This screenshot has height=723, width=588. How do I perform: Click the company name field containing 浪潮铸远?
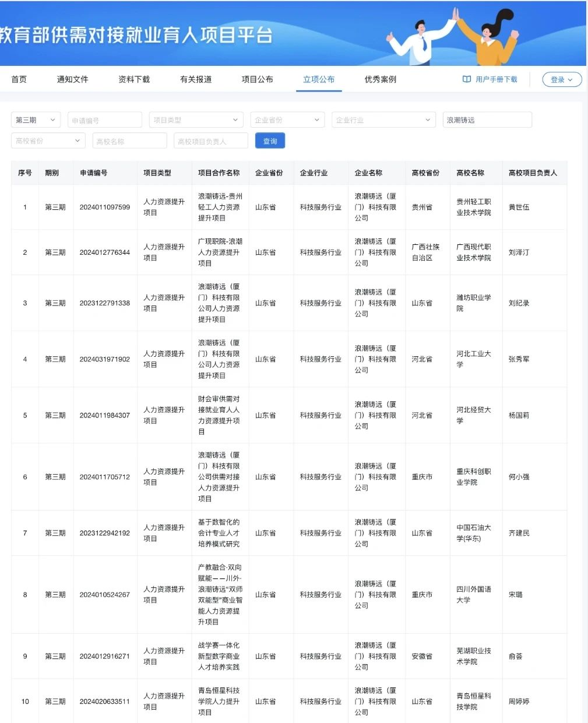point(487,120)
